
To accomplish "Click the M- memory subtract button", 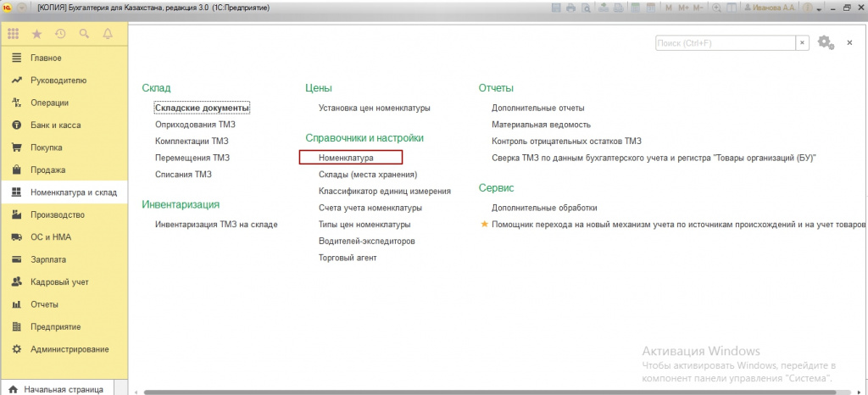I will pos(698,8).
